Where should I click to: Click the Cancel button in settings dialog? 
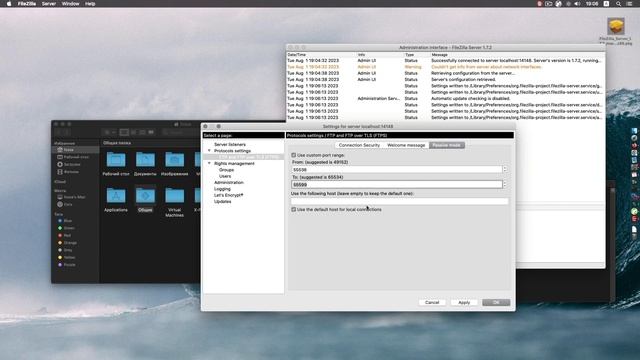coord(432,302)
